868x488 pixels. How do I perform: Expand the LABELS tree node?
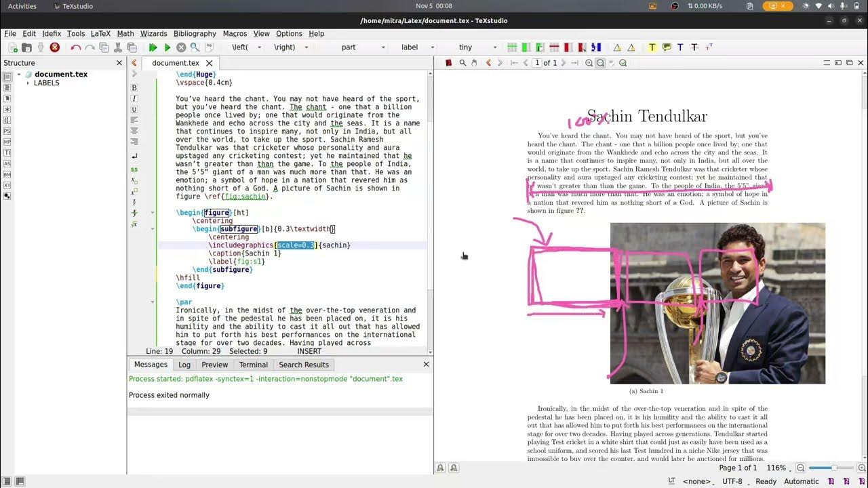click(x=28, y=83)
